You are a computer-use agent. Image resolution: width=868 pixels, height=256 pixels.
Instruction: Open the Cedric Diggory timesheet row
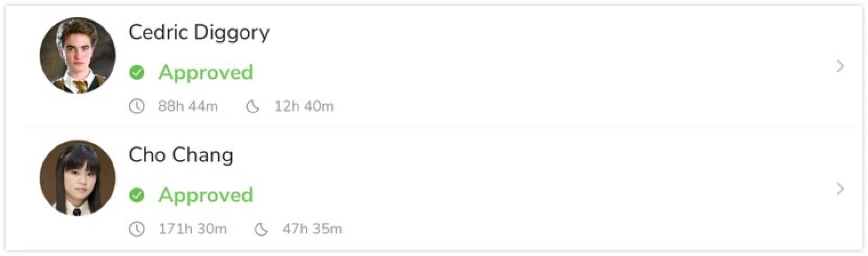pos(434,66)
